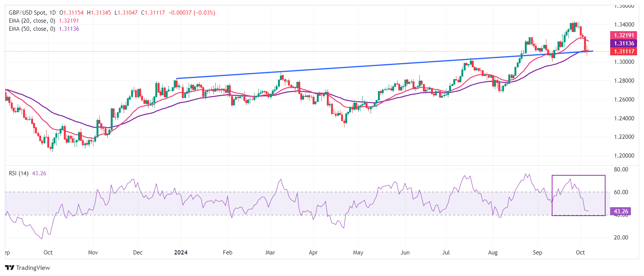The height and width of the screenshot is (276, 644).
Task: Click the 60.00 level on the RSI axis
Action: coord(621,192)
